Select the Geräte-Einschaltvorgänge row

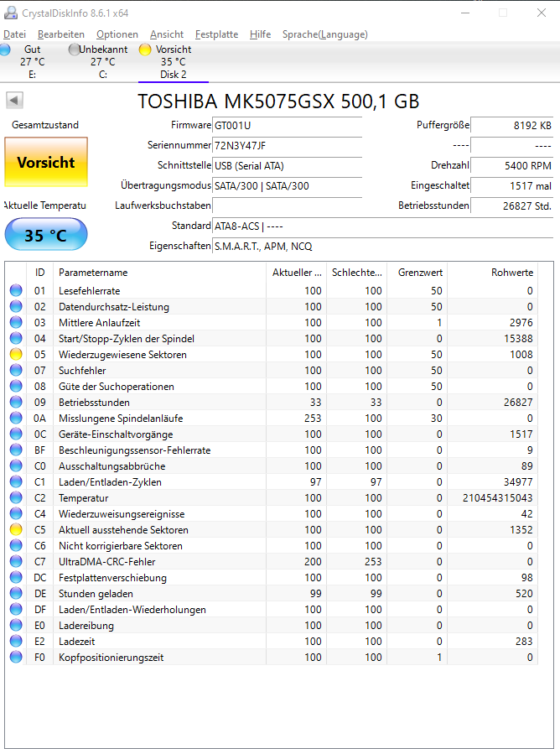point(272,434)
